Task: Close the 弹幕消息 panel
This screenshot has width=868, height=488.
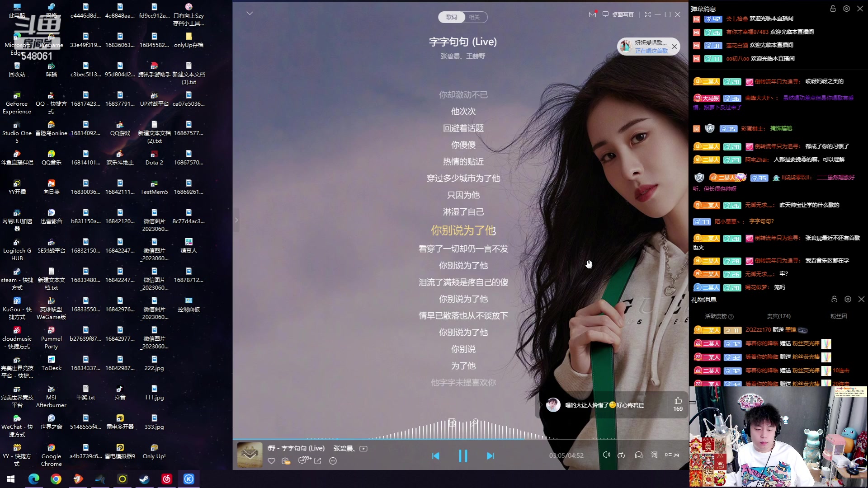Action: 860,9
